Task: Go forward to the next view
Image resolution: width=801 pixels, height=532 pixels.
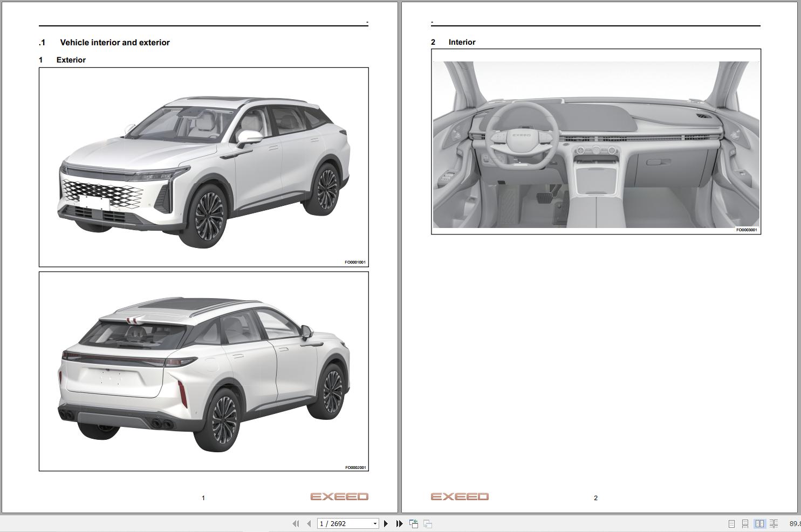Action: coord(428,523)
